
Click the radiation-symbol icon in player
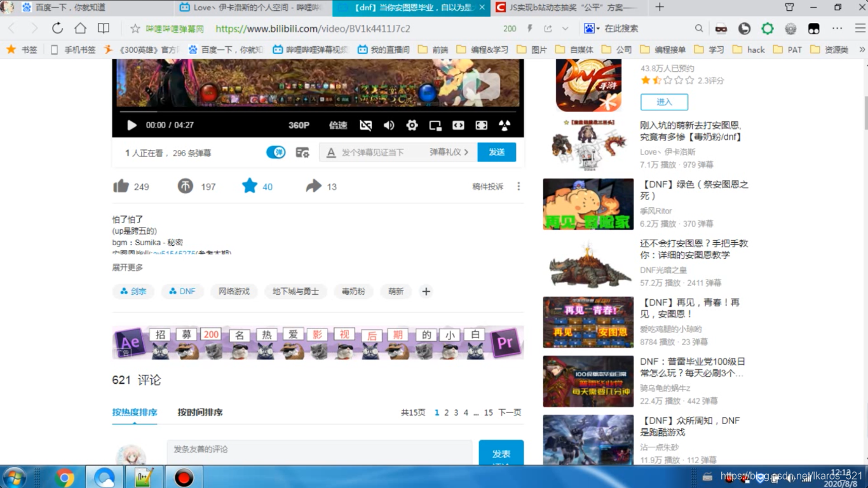pyautogui.click(x=505, y=125)
